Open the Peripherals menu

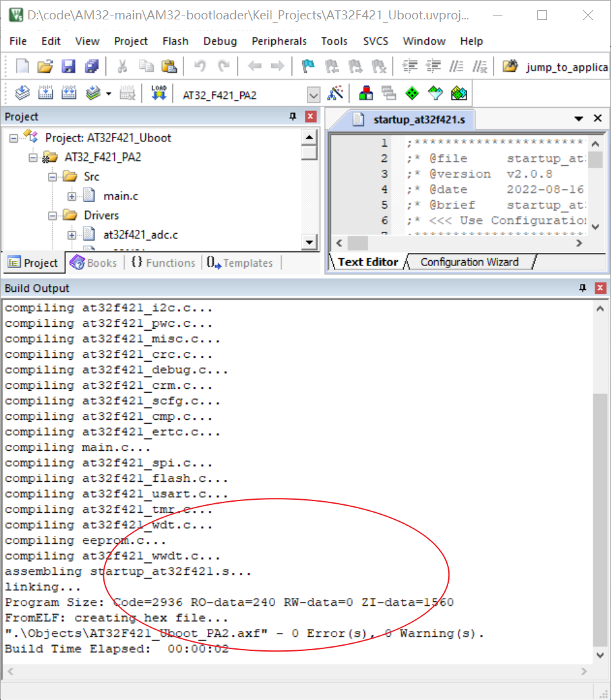(279, 41)
